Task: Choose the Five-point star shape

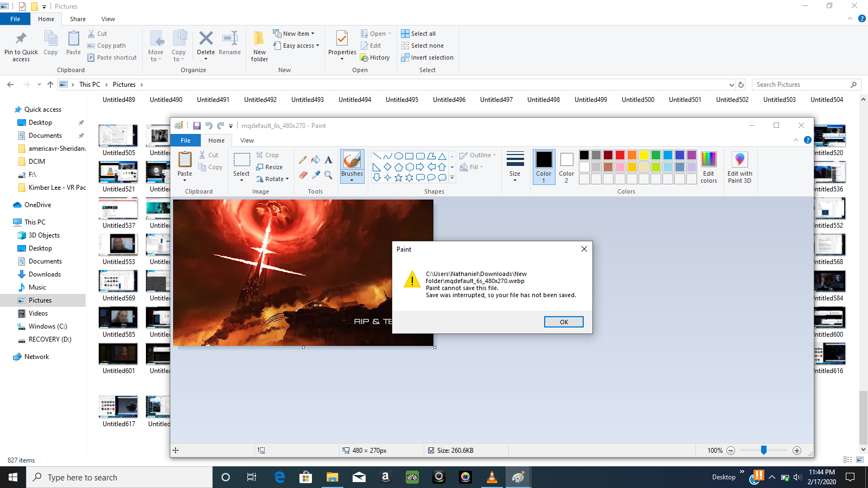Action: pyautogui.click(x=398, y=177)
